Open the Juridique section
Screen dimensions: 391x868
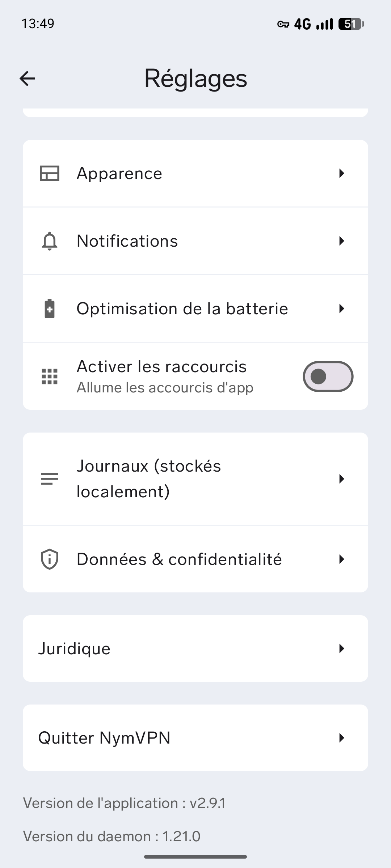pyautogui.click(x=74, y=649)
